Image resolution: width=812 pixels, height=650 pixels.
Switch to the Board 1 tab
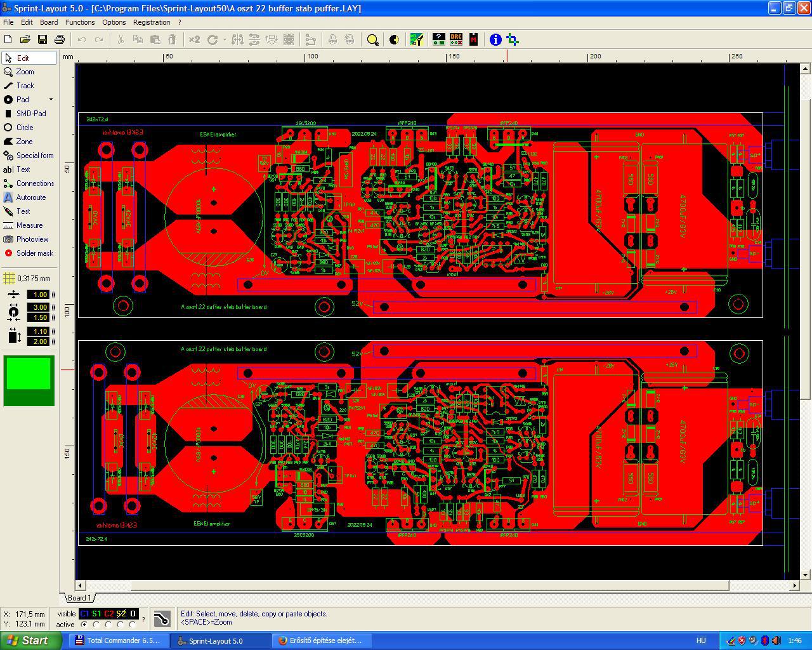coord(79,597)
